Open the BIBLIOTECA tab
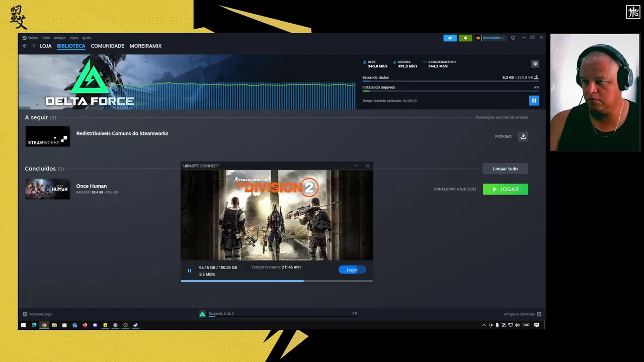 pos(71,46)
